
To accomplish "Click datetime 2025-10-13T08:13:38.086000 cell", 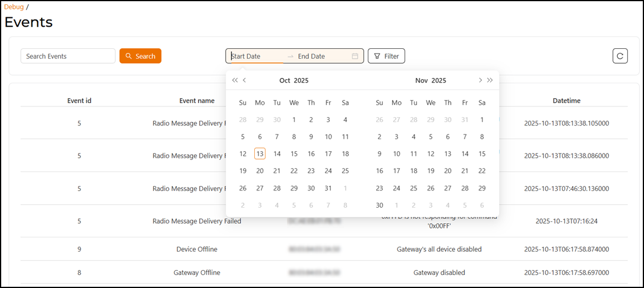I will (566, 155).
